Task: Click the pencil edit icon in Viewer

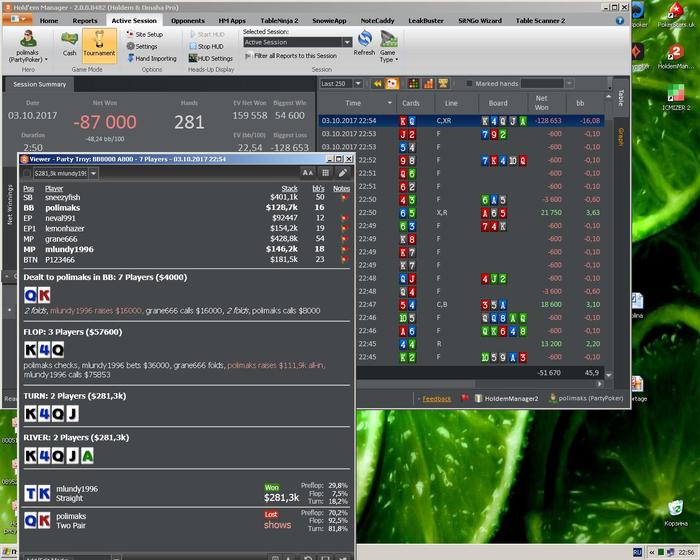Action: [x=343, y=173]
